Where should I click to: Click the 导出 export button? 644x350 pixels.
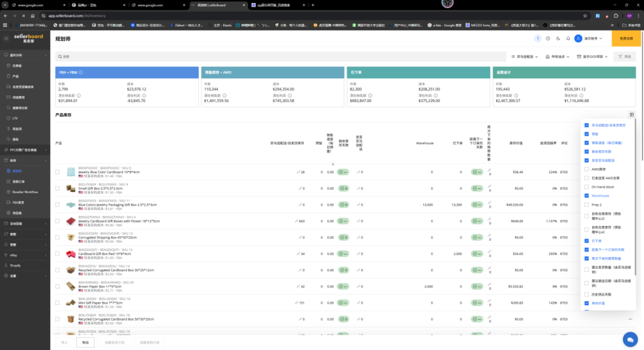[85, 343]
